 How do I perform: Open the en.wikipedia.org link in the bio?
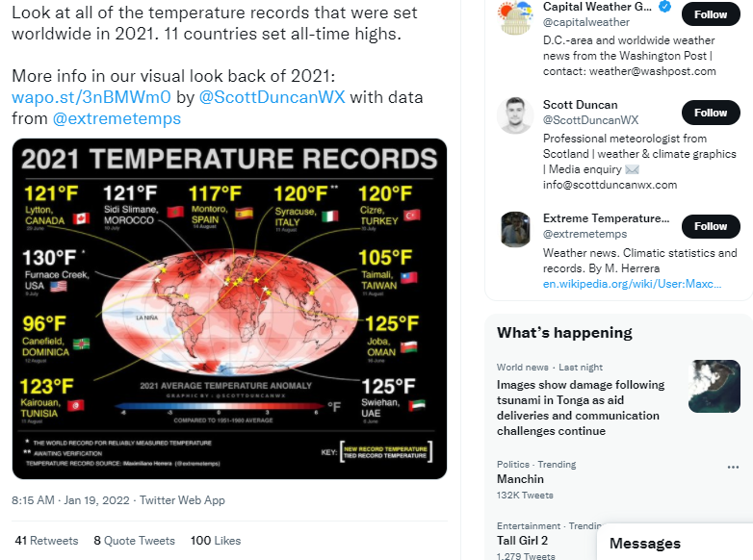click(x=632, y=284)
